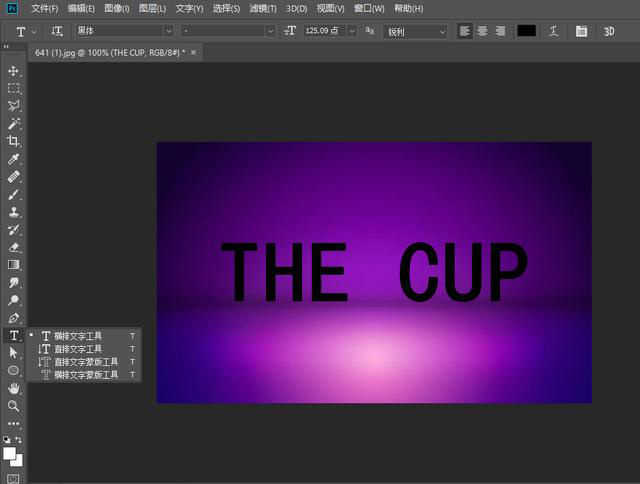
Task: Enable right text alignment
Action: point(499,32)
